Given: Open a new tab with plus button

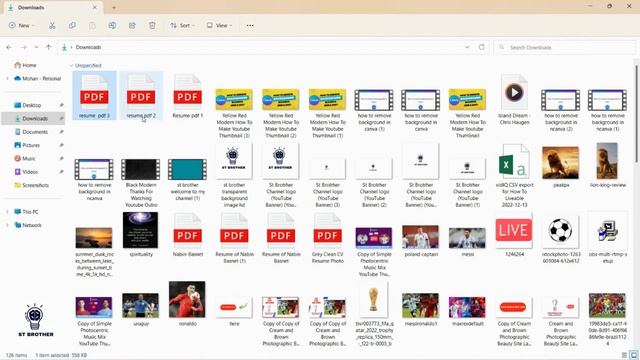Looking at the screenshot, I should [x=114, y=7].
